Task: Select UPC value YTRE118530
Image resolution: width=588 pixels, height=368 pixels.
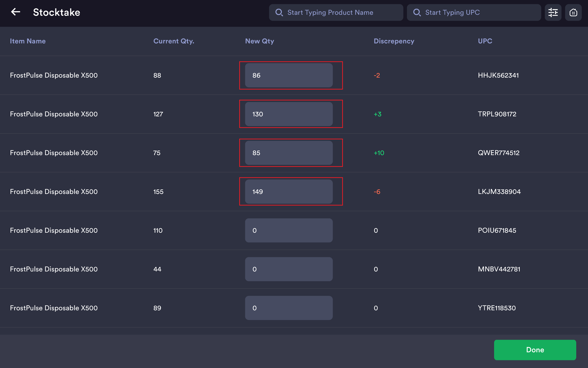Action: 497,308
